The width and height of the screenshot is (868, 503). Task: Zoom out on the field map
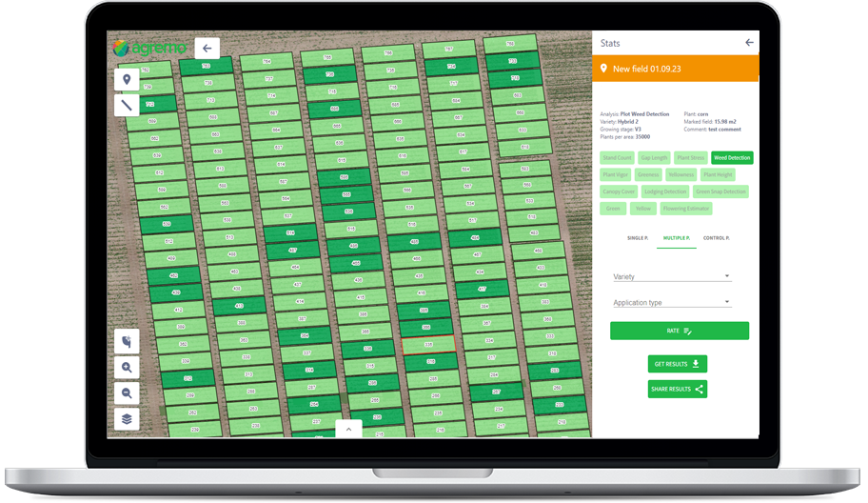pos(127,393)
